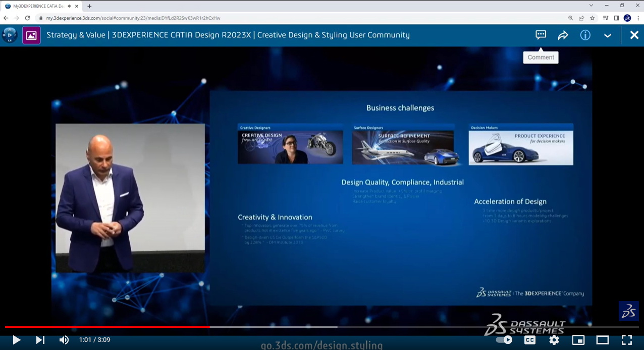Open the video settings gear
Image resolution: width=644 pixels, height=350 pixels.
point(554,339)
